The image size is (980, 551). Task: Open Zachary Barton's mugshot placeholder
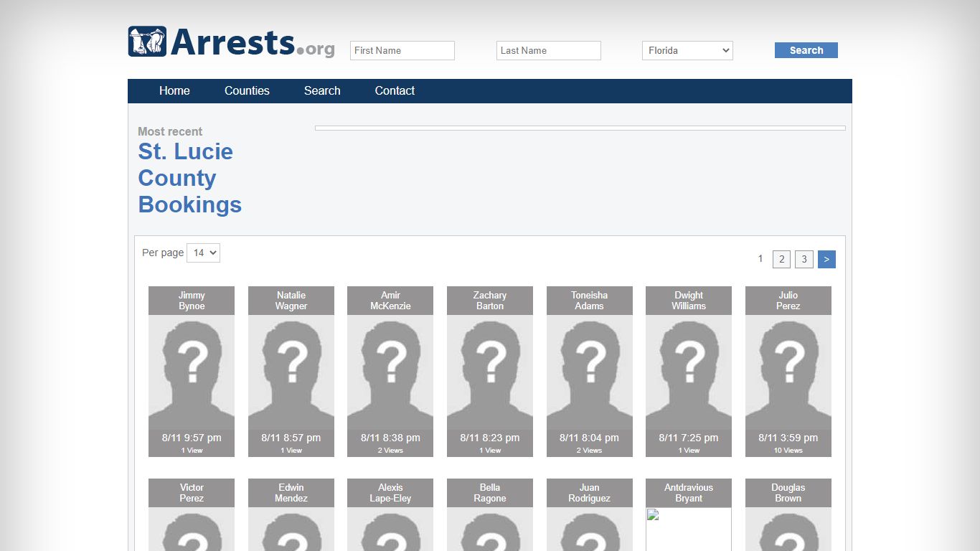click(x=490, y=372)
